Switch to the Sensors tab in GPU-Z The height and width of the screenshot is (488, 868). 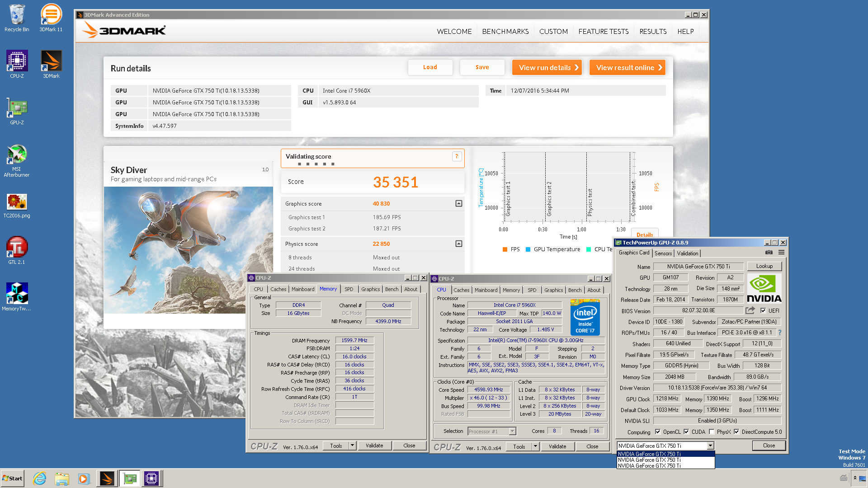tap(663, 253)
